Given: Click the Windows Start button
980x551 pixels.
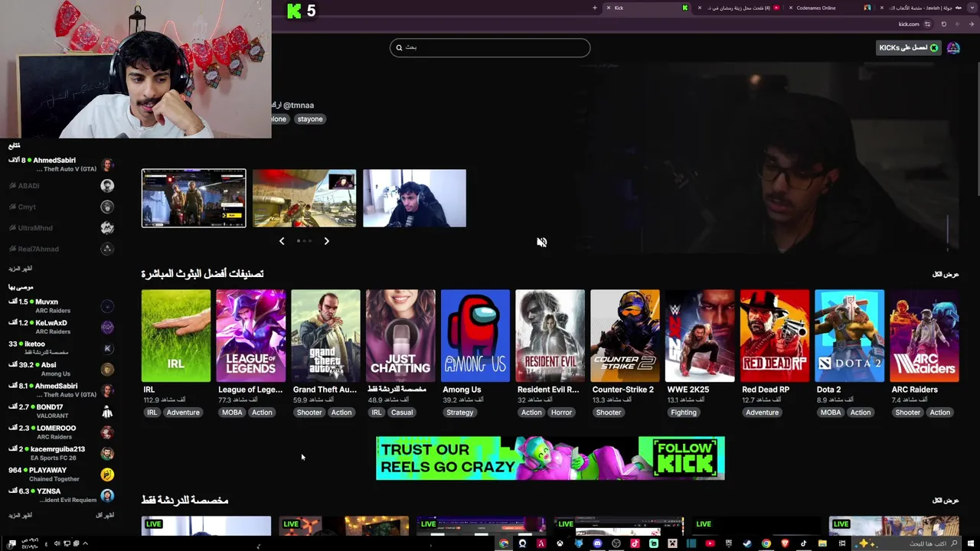Looking at the screenshot, I should (x=971, y=543).
